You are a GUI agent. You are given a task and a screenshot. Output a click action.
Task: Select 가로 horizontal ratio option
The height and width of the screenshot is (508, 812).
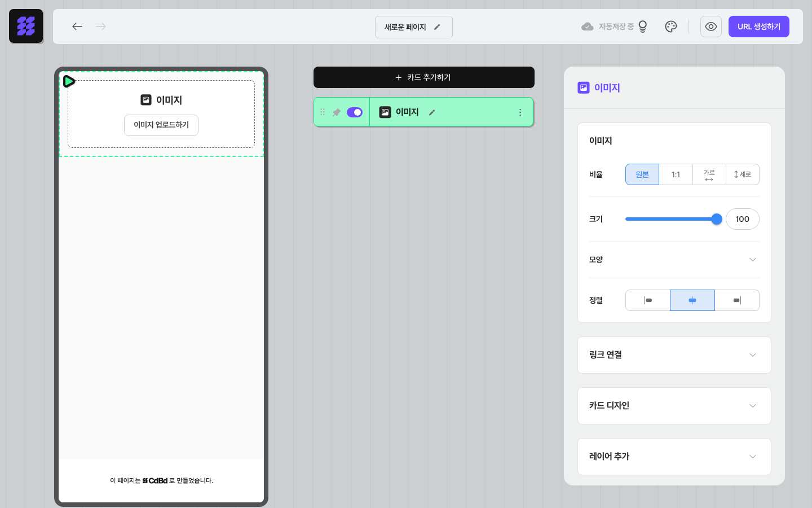[x=709, y=174]
